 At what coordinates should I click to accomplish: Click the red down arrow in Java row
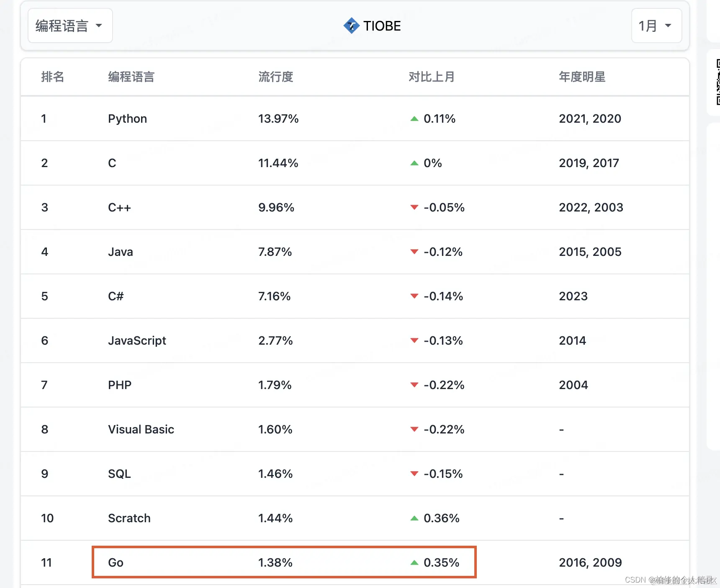414,252
